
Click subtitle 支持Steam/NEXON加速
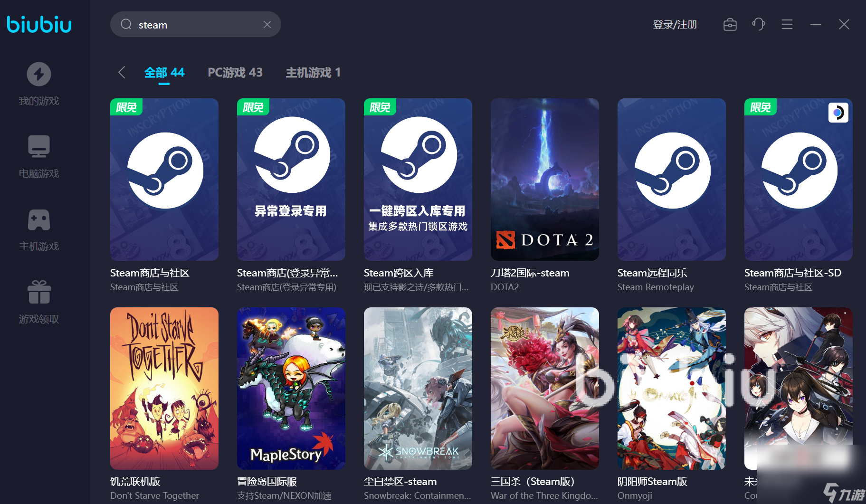[x=284, y=495]
